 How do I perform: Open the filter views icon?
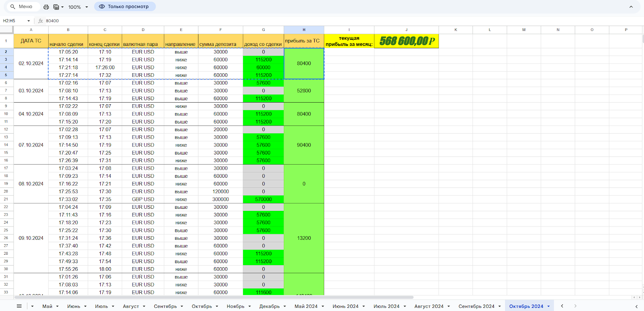tap(56, 7)
